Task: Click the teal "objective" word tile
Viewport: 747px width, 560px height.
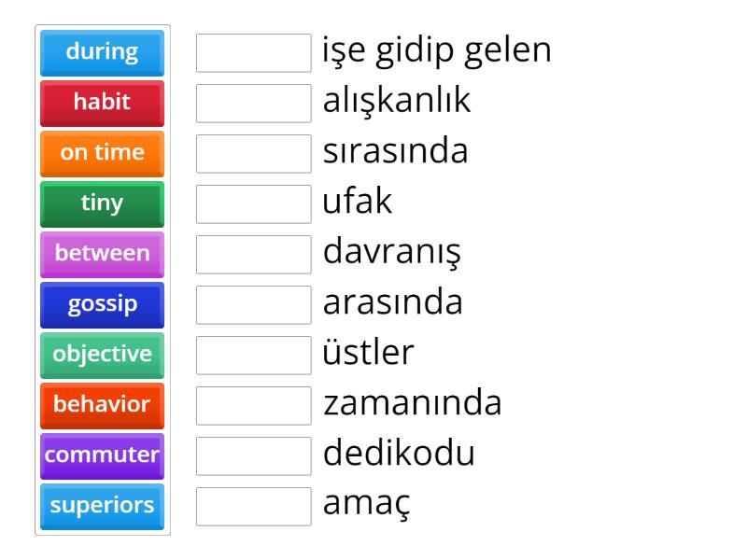Action: [x=102, y=355]
